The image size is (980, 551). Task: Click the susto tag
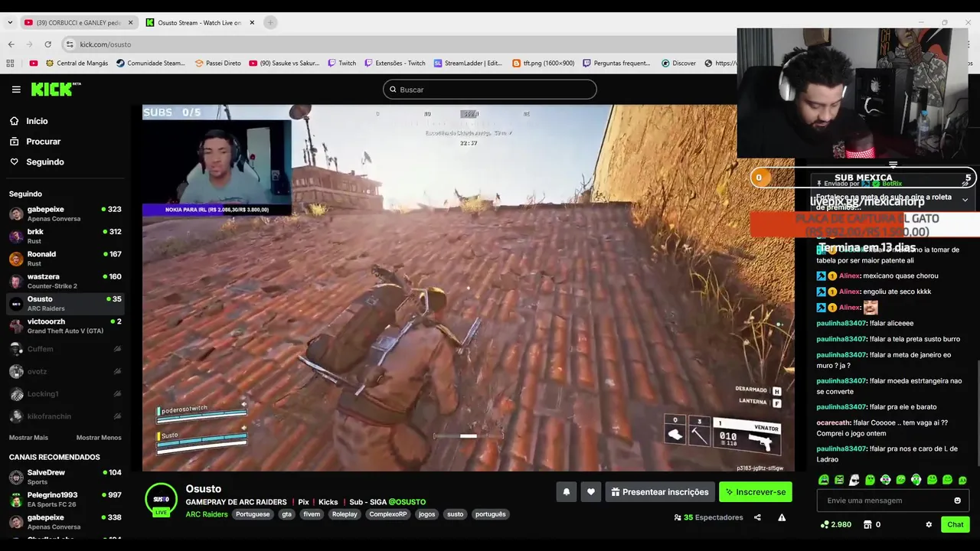(x=456, y=514)
